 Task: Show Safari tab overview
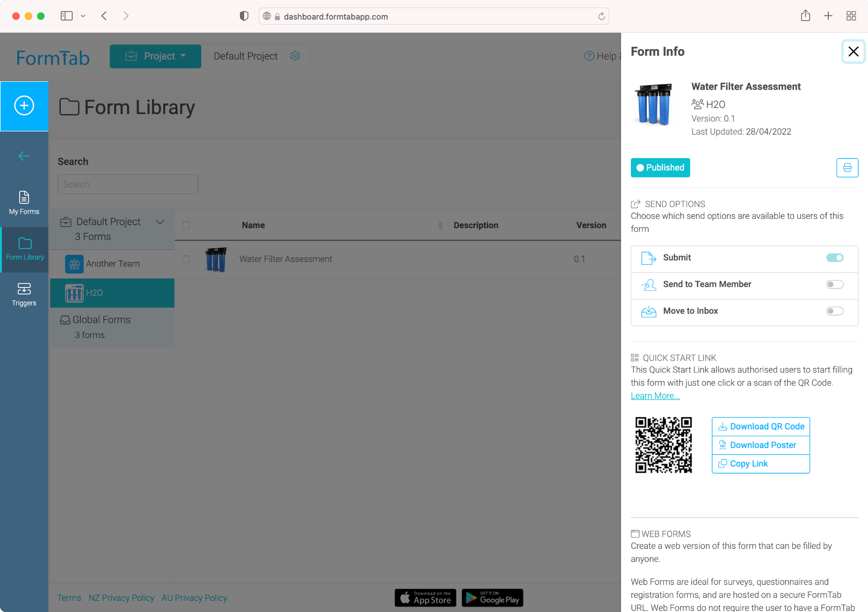pyautogui.click(x=851, y=16)
